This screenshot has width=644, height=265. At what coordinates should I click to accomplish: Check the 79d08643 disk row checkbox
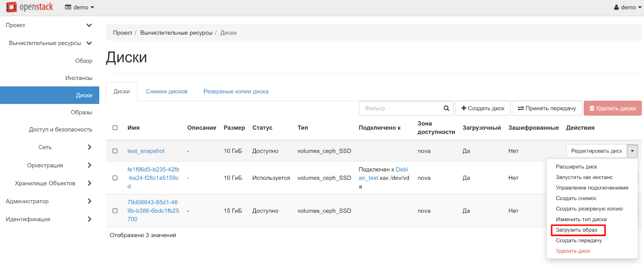click(x=115, y=211)
